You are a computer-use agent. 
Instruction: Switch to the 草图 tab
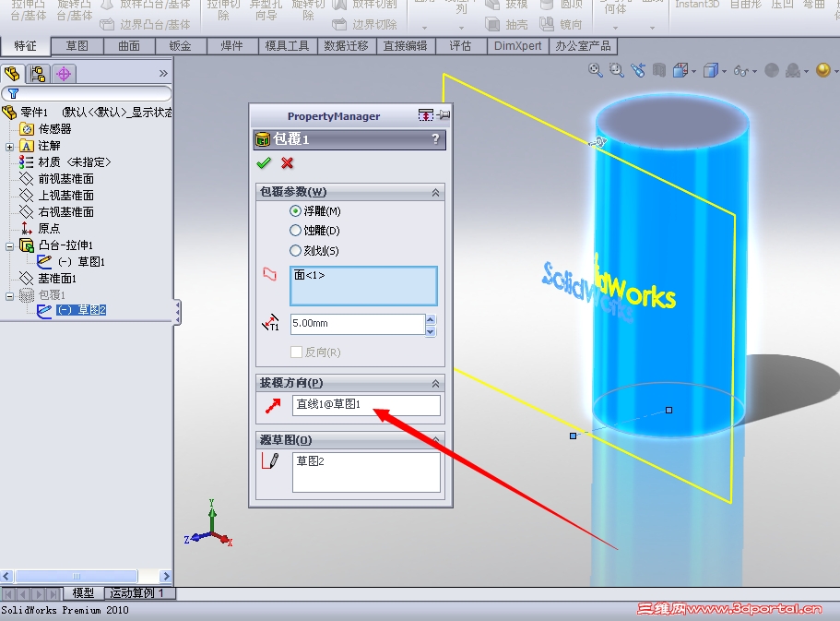coord(77,46)
